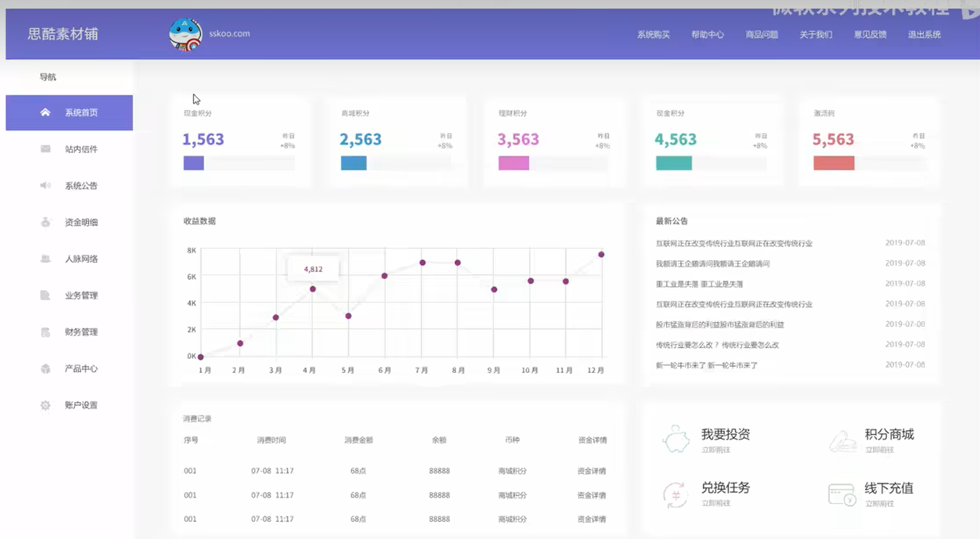Image resolution: width=980 pixels, height=539 pixels.
Task: Open 帮助中心 in the top navigation
Action: click(x=707, y=35)
